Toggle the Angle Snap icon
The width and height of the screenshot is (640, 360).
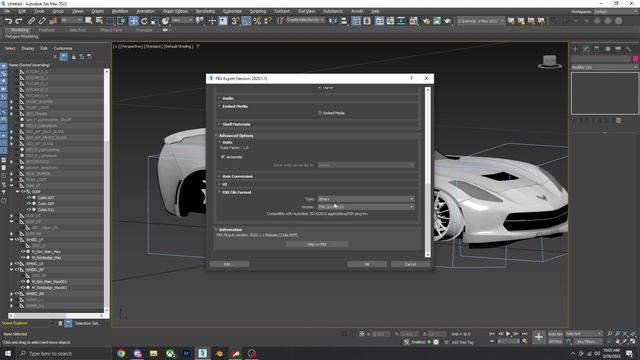point(246,21)
